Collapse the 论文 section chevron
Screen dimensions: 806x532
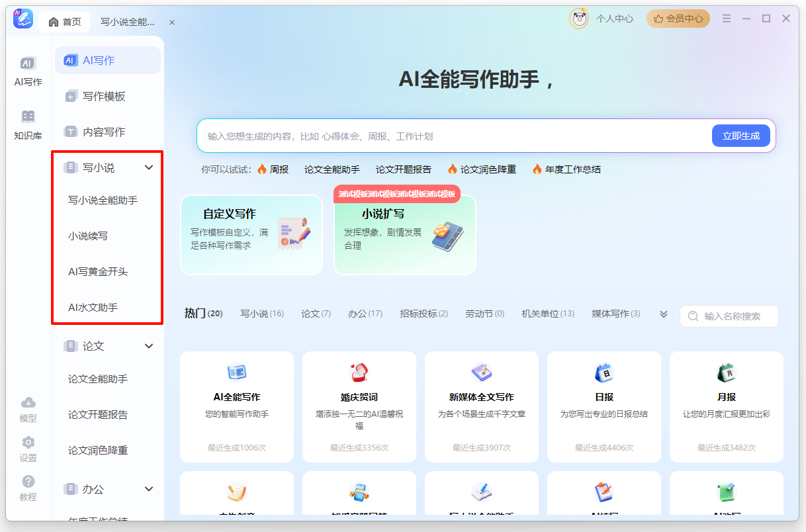[x=149, y=346]
